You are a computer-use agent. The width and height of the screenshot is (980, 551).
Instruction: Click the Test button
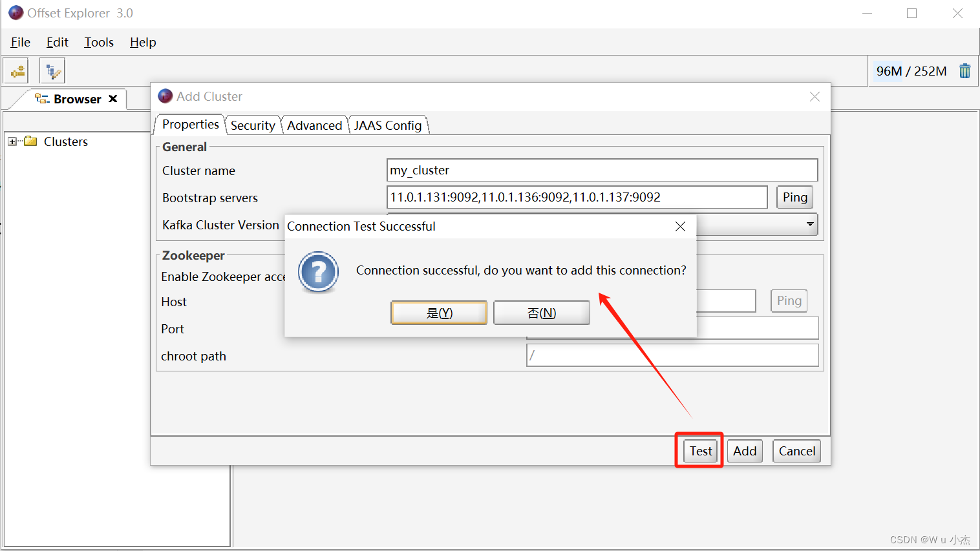click(x=701, y=451)
